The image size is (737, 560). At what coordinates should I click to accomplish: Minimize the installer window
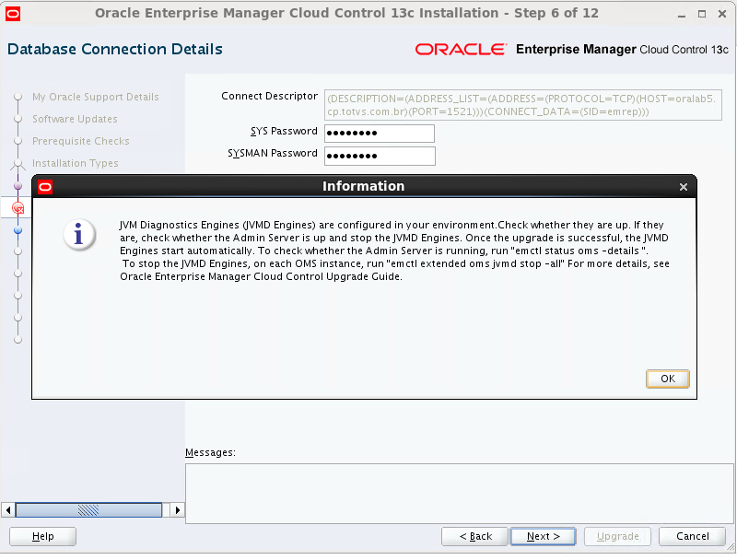(x=682, y=14)
